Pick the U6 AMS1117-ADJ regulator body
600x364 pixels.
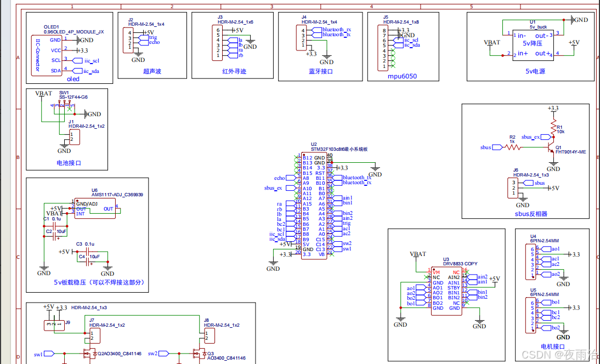tap(95, 208)
